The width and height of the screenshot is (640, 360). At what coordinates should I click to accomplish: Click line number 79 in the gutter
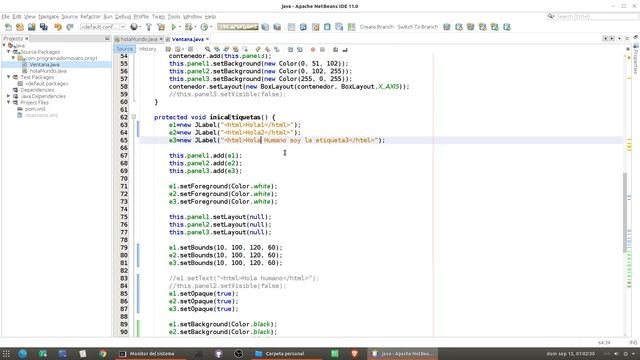(124, 248)
